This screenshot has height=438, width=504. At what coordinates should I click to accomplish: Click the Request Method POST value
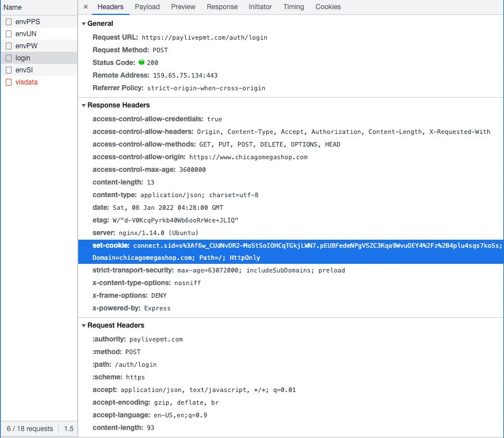pyautogui.click(x=160, y=50)
